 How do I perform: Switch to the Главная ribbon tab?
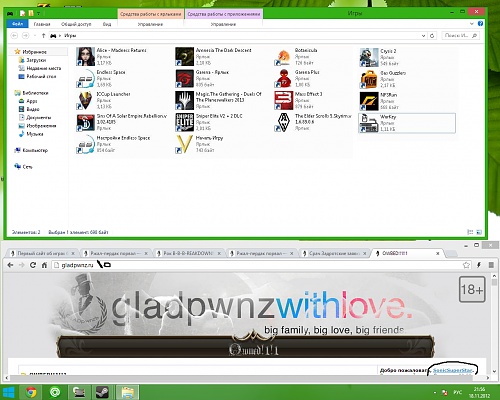tap(42, 24)
